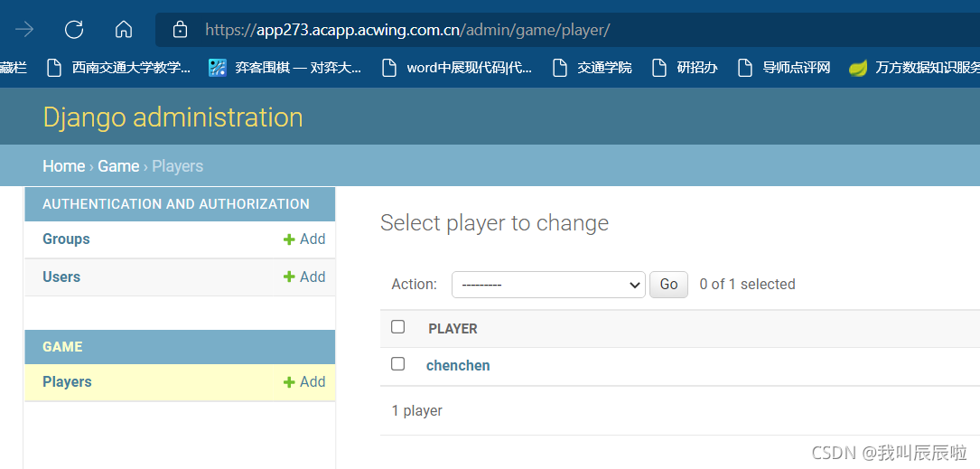980x469 pixels.
Task: Click the browser forward arrow
Action: tap(24, 30)
